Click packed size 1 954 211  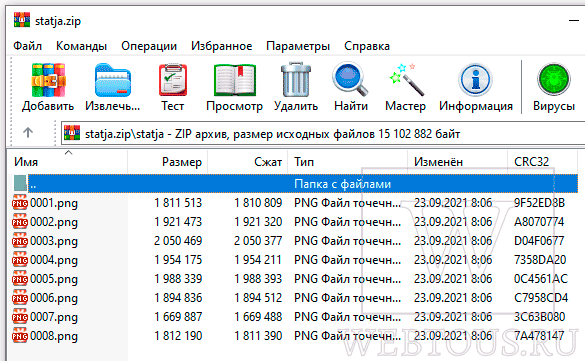(x=258, y=260)
